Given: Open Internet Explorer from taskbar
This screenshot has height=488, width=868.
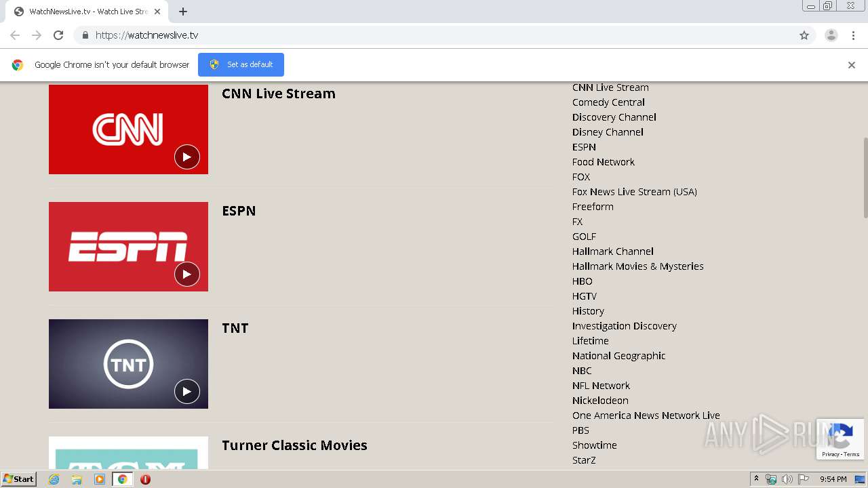Looking at the screenshot, I should coord(54,479).
